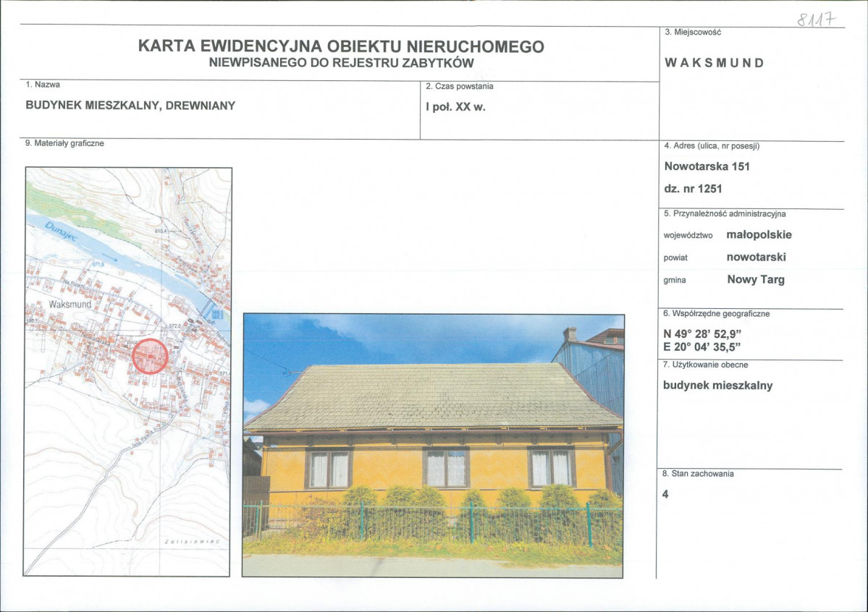Click the label '2. Czas powstania'
868x612 pixels.
(460, 86)
